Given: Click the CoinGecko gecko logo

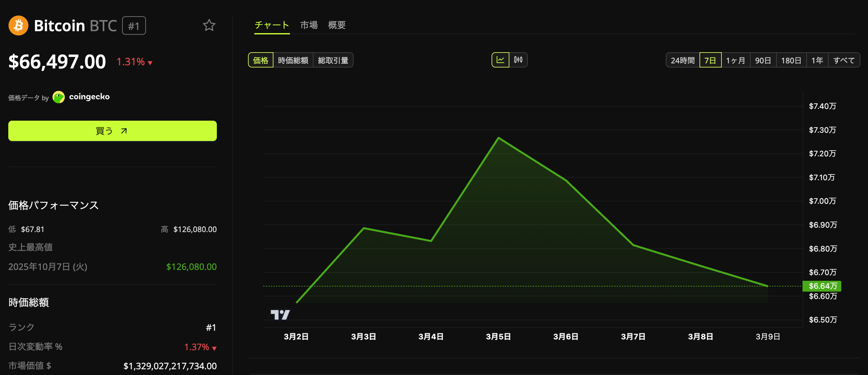Looking at the screenshot, I should coord(59,97).
